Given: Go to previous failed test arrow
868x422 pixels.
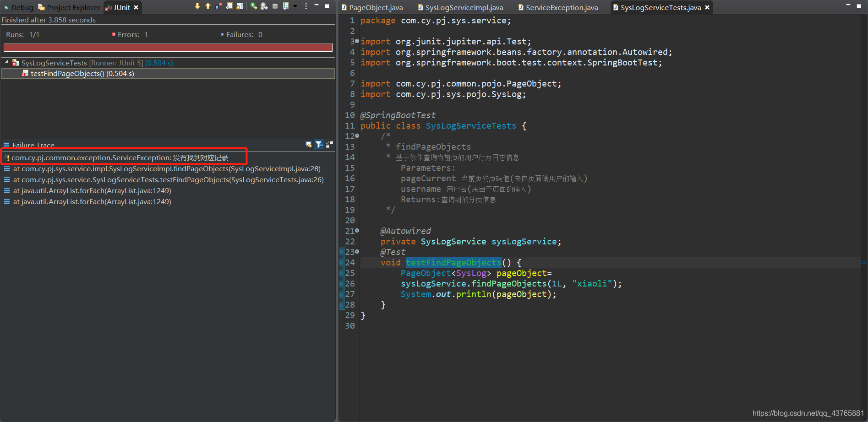Looking at the screenshot, I should coord(208,6).
